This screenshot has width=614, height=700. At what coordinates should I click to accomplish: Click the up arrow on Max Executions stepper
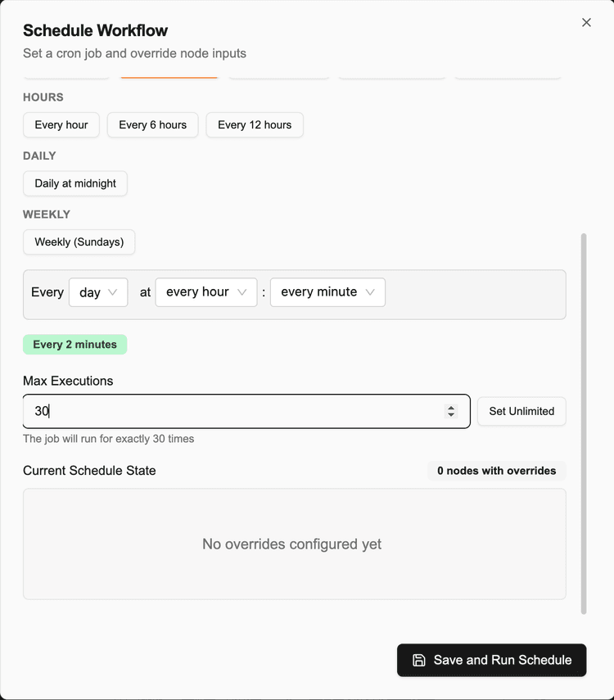(x=451, y=407)
